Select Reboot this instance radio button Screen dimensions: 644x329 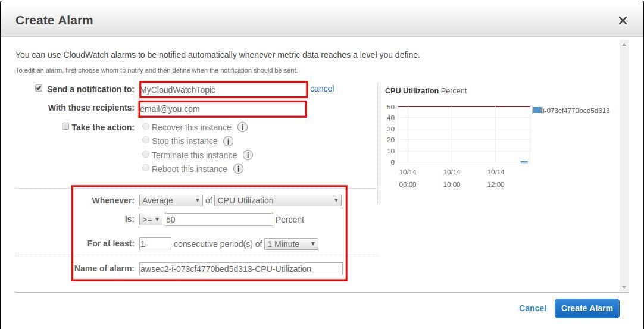click(x=145, y=168)
